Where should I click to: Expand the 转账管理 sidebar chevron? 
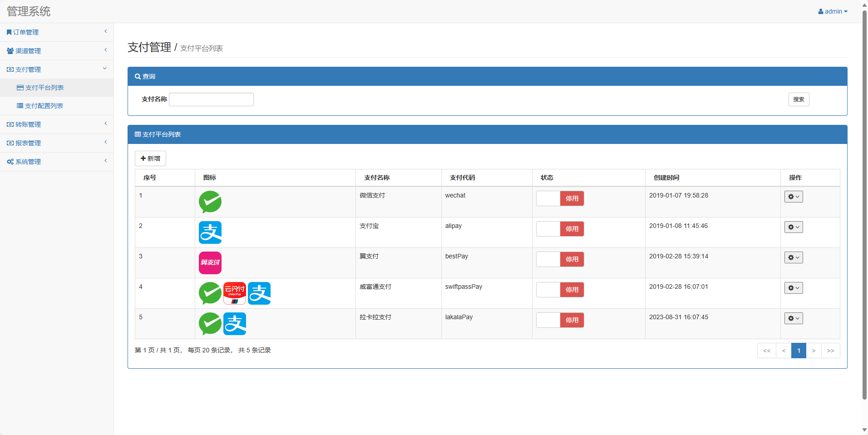point(106,124)
